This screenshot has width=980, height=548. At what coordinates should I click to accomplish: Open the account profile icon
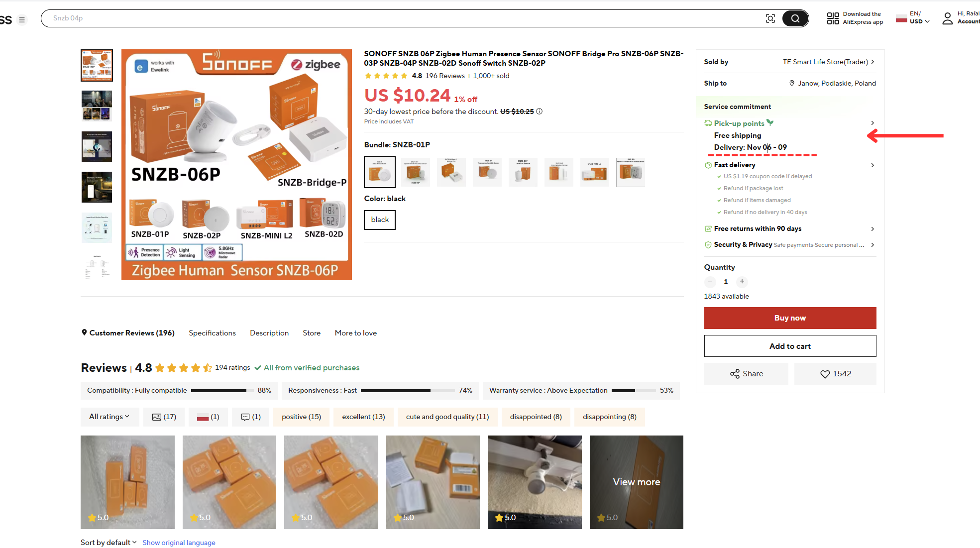tap(948, 18)
